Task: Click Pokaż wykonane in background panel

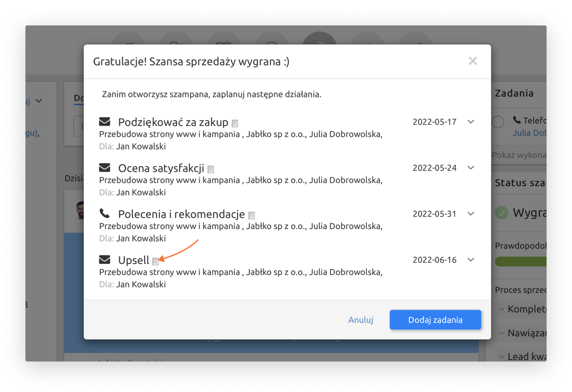Action: [x=519, y=155]
